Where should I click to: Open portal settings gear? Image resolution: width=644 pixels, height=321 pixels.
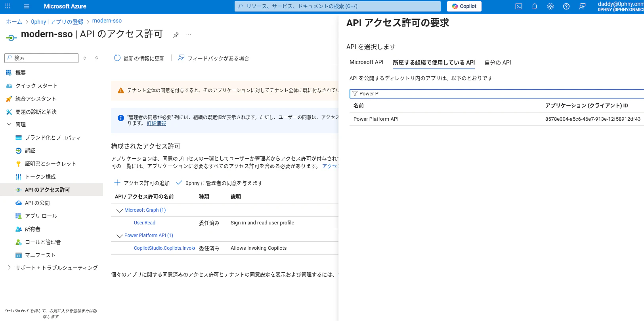click(550, 6)
